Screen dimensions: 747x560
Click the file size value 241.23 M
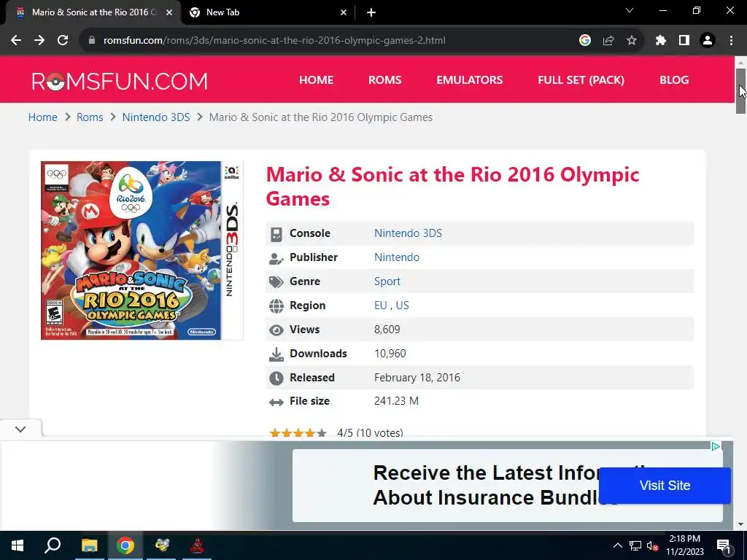(396, 401)
